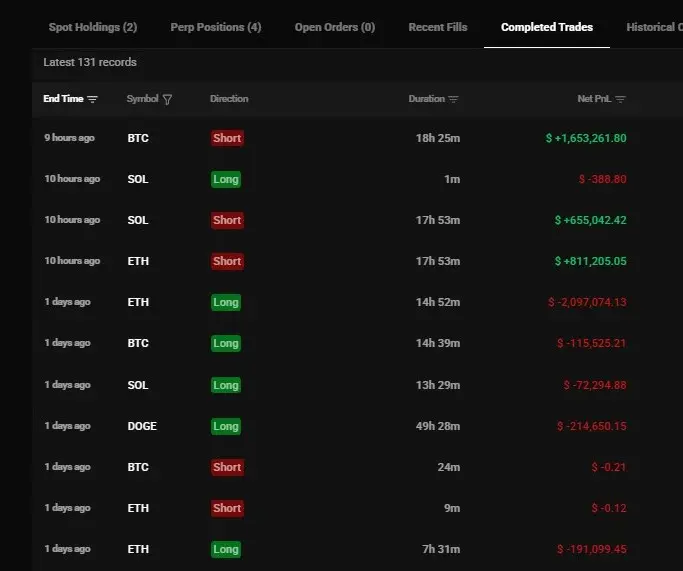This screenshot has height=571, width=683.
Task: Click the +1,653,261.80 profit value
Action: [586, 138]
